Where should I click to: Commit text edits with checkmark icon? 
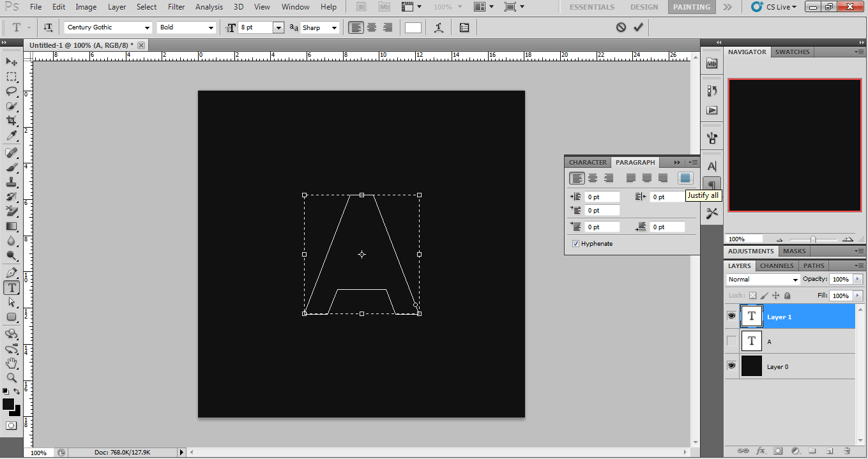click(638, 27)
